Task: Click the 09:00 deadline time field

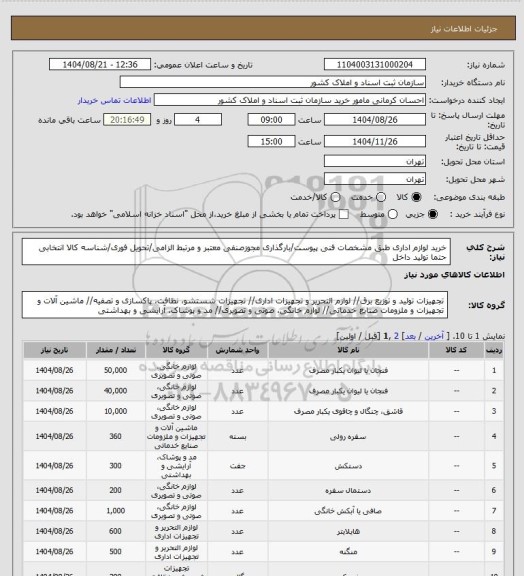Action: click(271, 119)
